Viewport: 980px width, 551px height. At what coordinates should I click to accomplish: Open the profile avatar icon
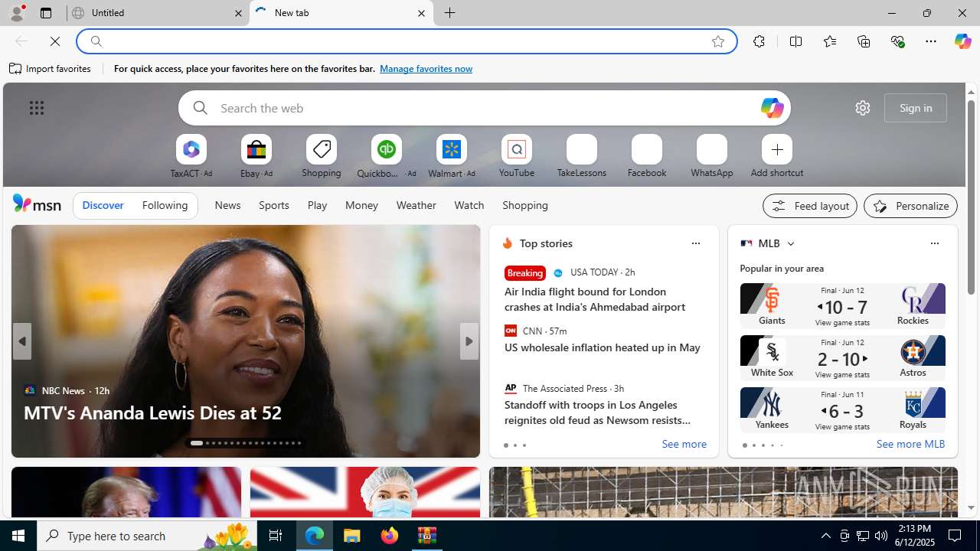pyautogui.click(x=16, y=13)
